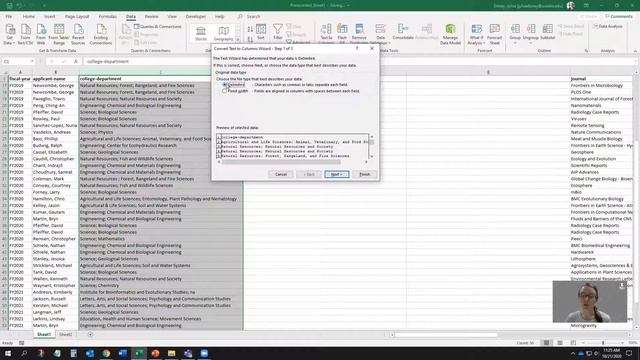This screenshot has width=640, height=360.
Task: Open Recent Sources
Action: coord(78,34)
